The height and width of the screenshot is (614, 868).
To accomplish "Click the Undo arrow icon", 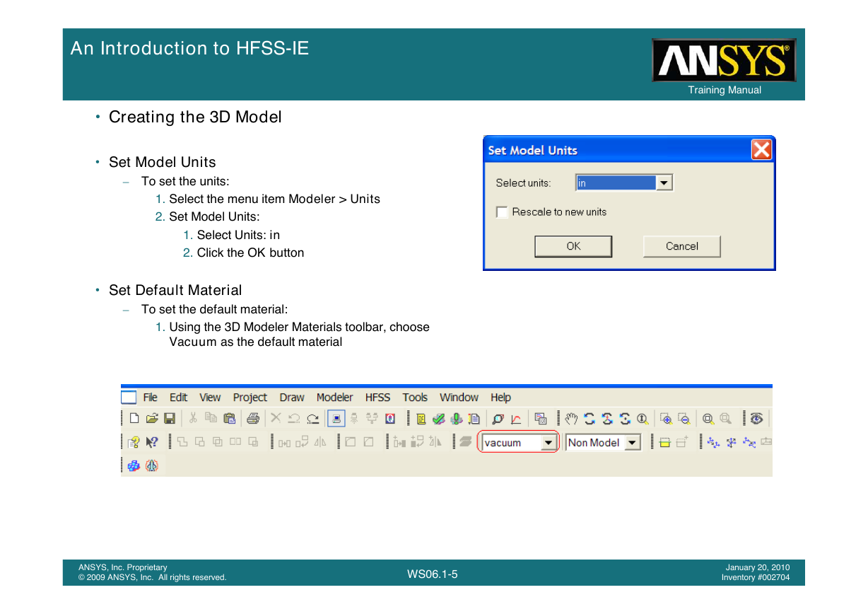I will [x=294, y=419].
